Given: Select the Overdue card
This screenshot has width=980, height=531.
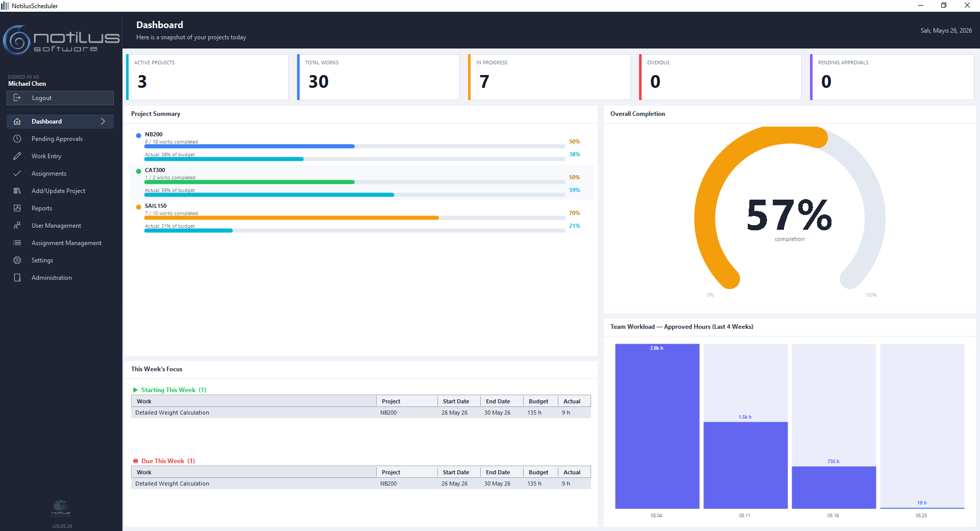Looking at the screenshot, I should (x=720, y=77).
